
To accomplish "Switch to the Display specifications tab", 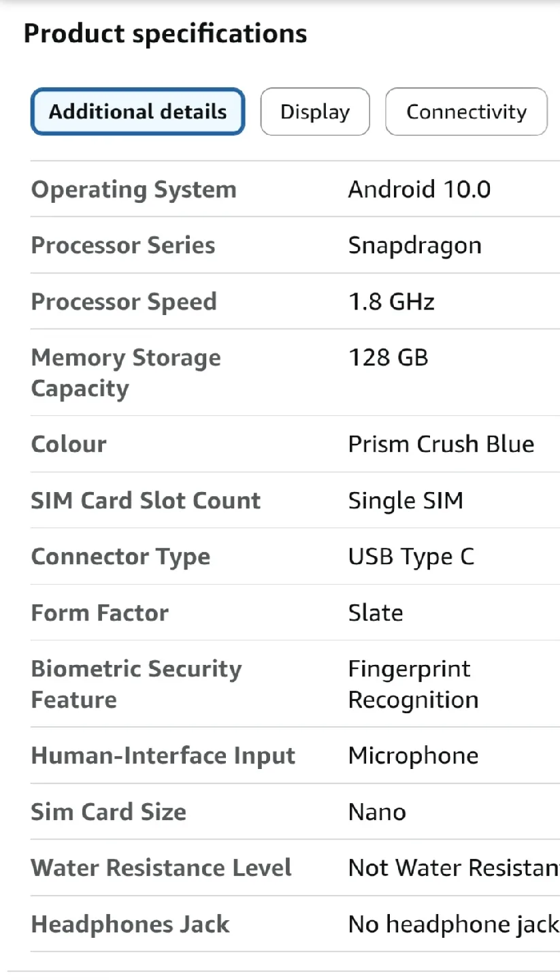I will [x=314, y=112].
